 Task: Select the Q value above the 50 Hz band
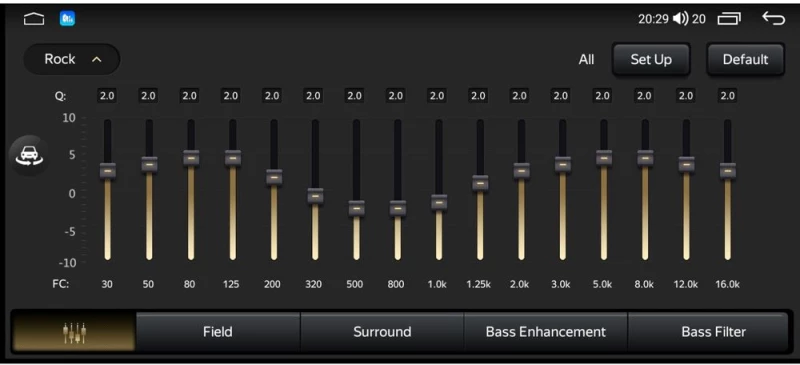148,95
